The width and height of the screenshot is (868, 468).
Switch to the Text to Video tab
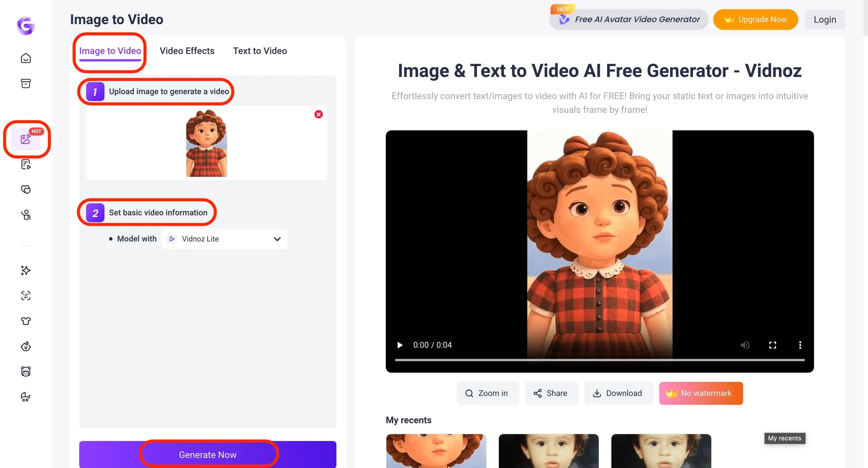coord(260,51)
